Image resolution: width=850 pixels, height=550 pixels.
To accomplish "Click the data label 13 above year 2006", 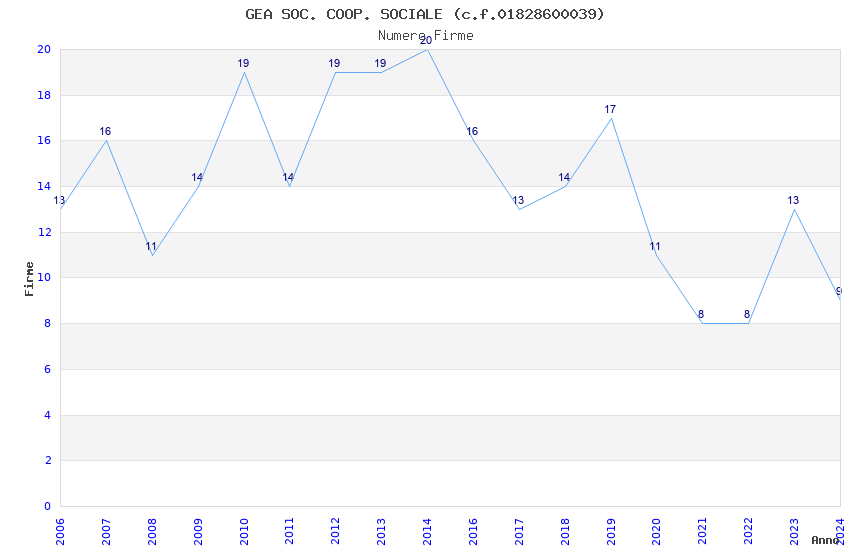I will 59,200.
